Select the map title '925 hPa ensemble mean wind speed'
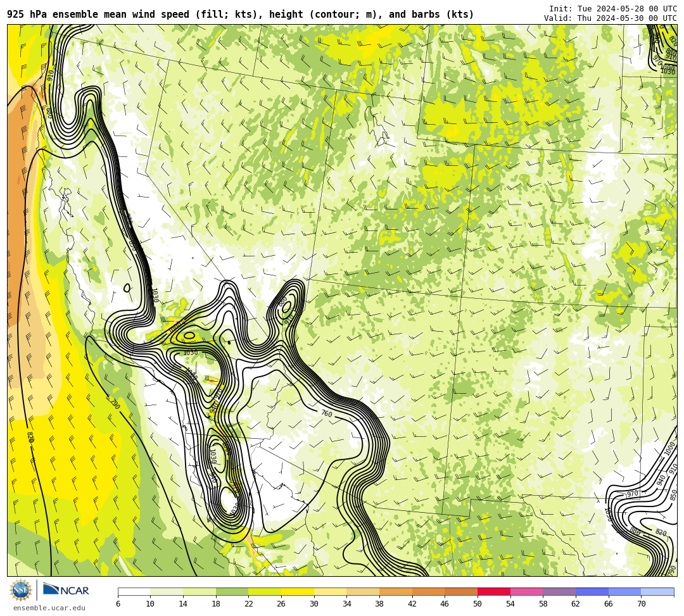Viewport: 684px width, 616px height. click(x=98, y=15)
